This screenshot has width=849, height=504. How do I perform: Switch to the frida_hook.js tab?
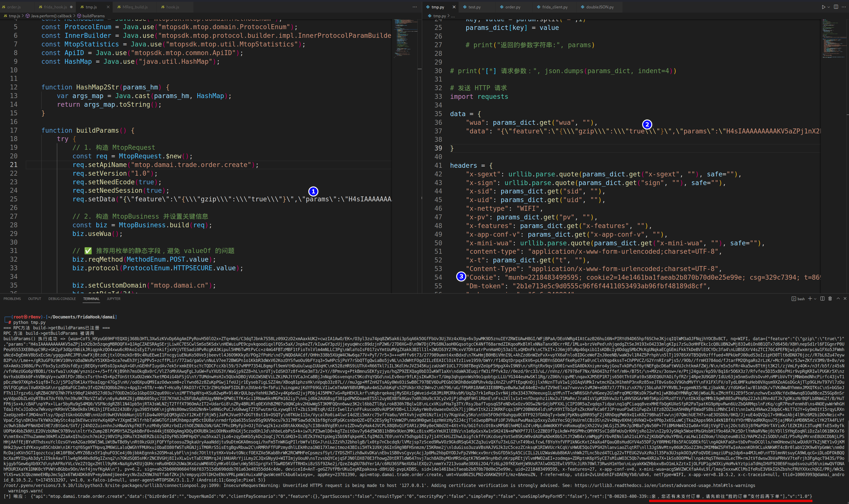[55, 7]
